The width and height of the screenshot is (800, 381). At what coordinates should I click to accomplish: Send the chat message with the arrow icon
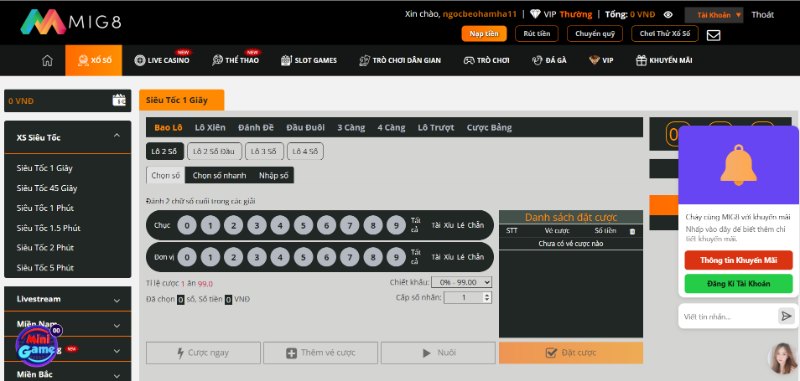[x=786, y=316]
